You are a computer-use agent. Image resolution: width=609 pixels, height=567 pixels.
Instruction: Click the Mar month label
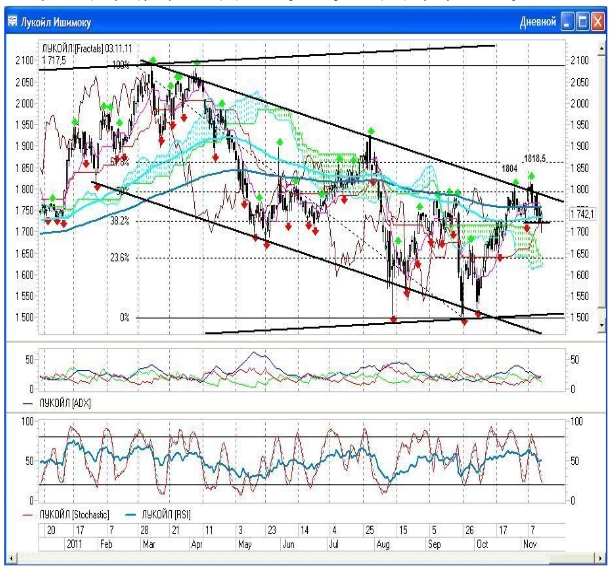click(x=149, y=543)
